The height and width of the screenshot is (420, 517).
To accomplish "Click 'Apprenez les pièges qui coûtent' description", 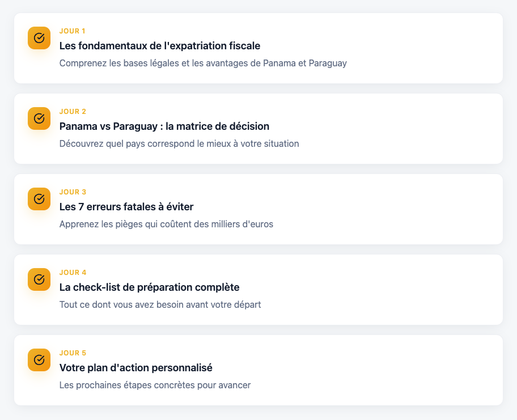I will (x=166, y=224).
